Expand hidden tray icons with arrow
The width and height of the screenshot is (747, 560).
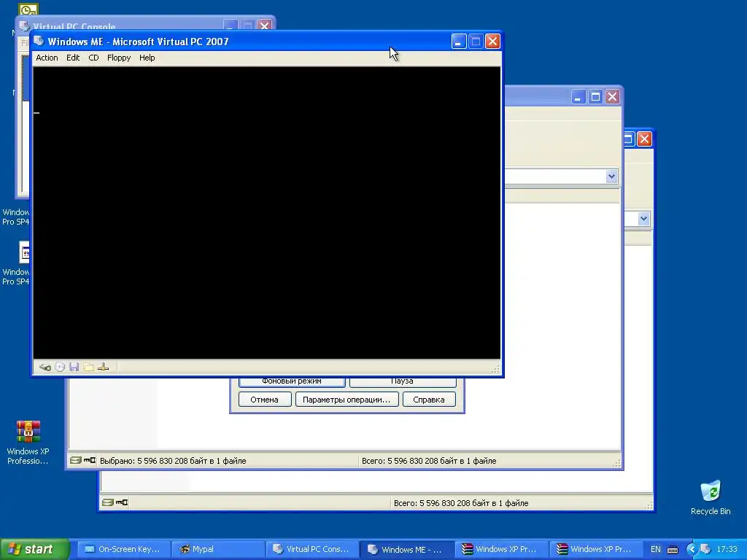(692, 550)
